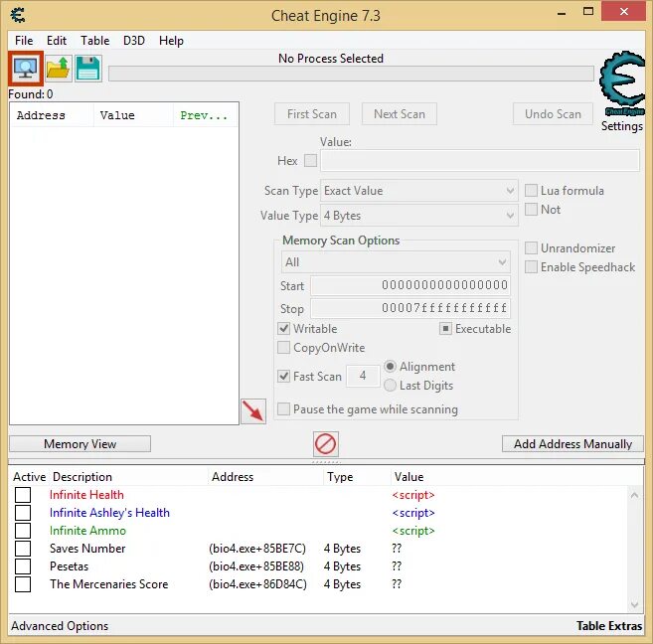Open Advanced Options
This screenshot has height=644, width=653.
[60, 626]
